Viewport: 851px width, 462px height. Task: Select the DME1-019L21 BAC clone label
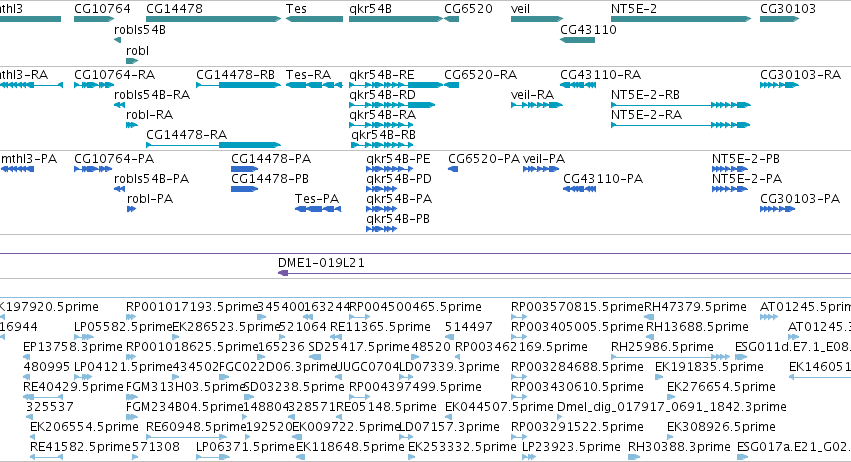tap(321, 263)
